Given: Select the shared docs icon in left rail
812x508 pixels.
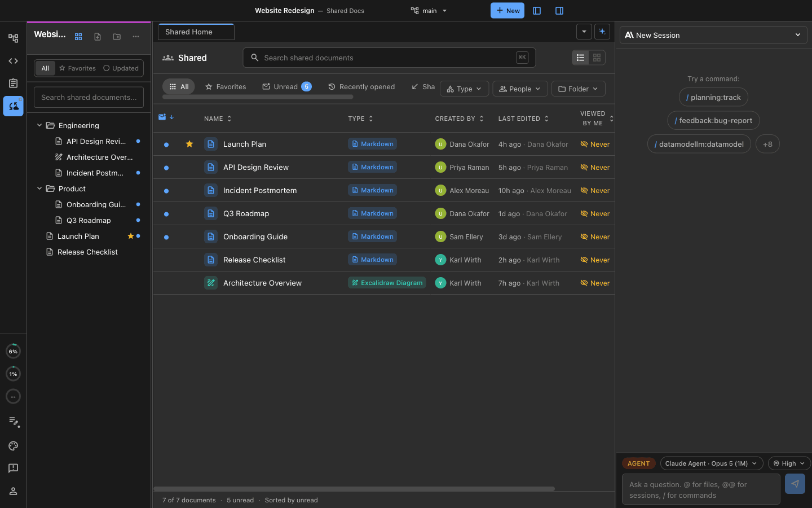Looking at the screenshot, I should coord(13,106).
